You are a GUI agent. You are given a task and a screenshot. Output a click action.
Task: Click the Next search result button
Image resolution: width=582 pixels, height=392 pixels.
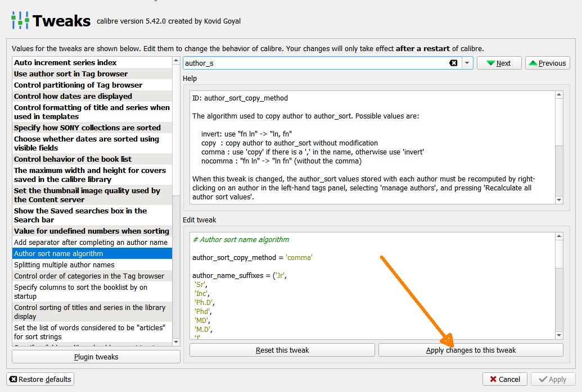[x=499, y=63]
